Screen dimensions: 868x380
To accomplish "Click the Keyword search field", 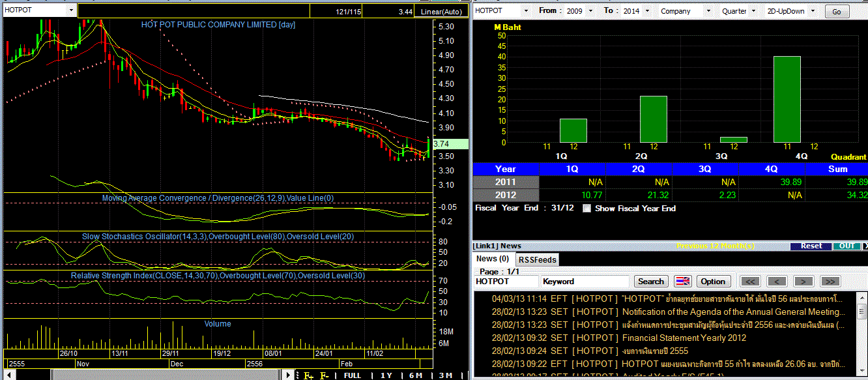I will pos(585,282).
